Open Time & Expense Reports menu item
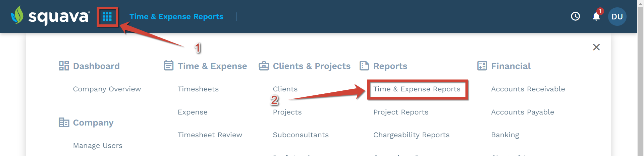644x156 pixels. point(417,89)
